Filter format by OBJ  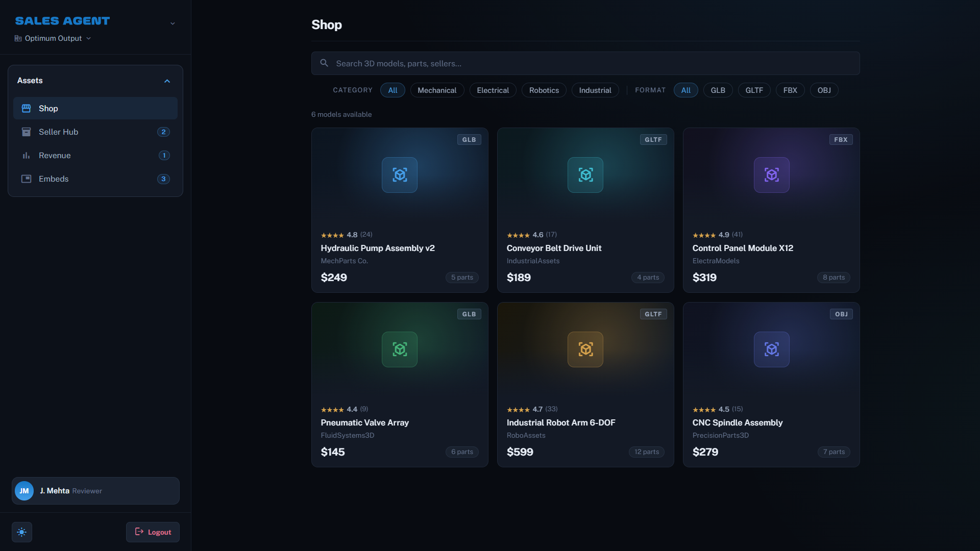coord(824,90)
